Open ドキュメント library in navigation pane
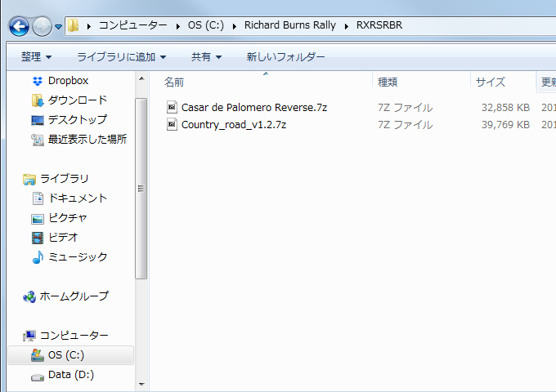Screen dimensions: 556x392 78,198
